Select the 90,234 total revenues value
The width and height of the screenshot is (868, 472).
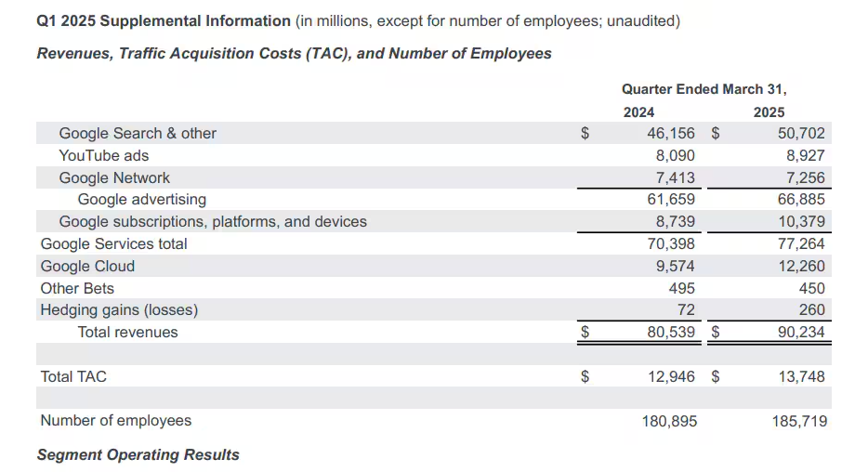tap(801, 332)
